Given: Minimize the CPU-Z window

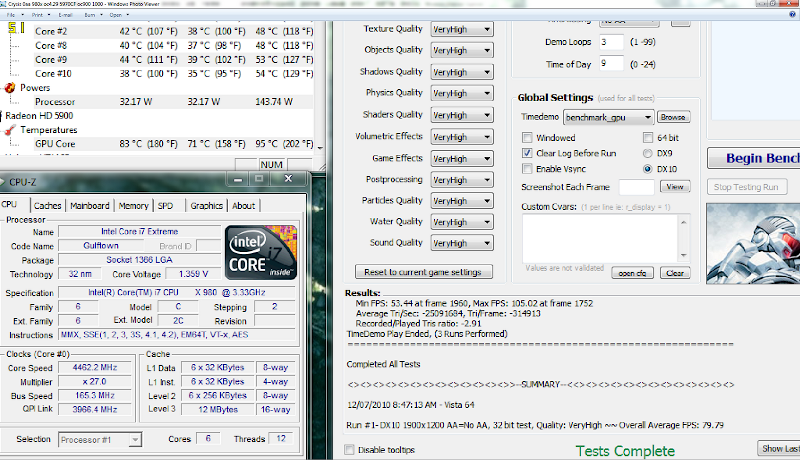Looking at the screenshot, I should [x=238, y=179].
